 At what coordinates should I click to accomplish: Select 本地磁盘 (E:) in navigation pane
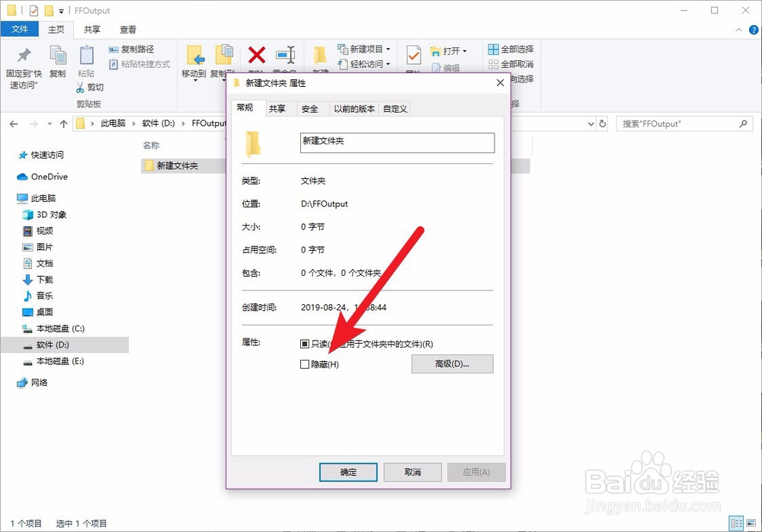point(53,361)
